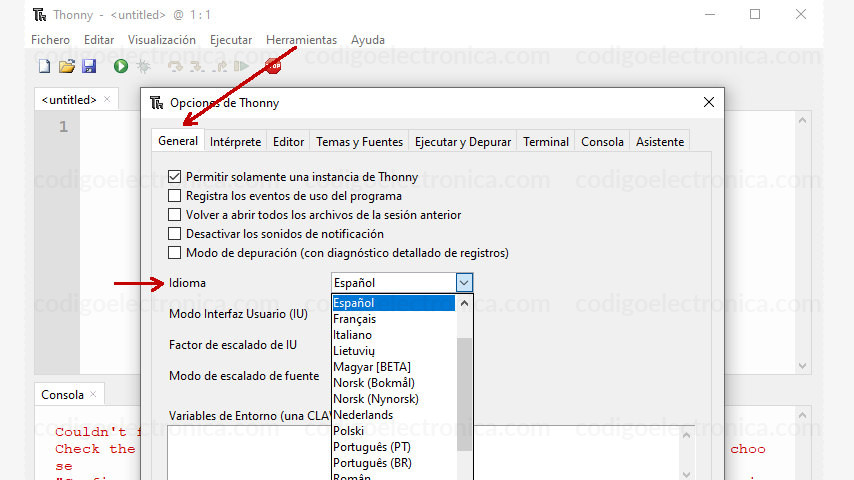Viewport: 854px width, 480px height.
Task: Click inside the Variables de Entorno text area
Action: click(424, 453)
